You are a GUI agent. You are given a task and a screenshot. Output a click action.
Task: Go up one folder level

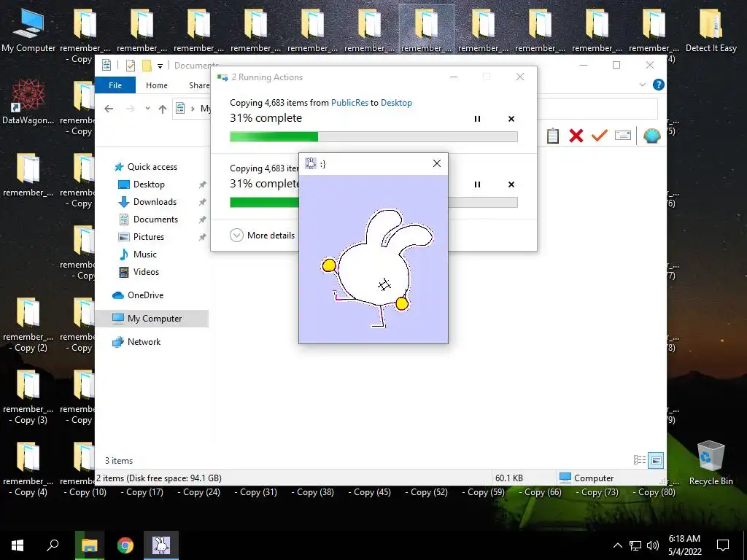point(163,109)
